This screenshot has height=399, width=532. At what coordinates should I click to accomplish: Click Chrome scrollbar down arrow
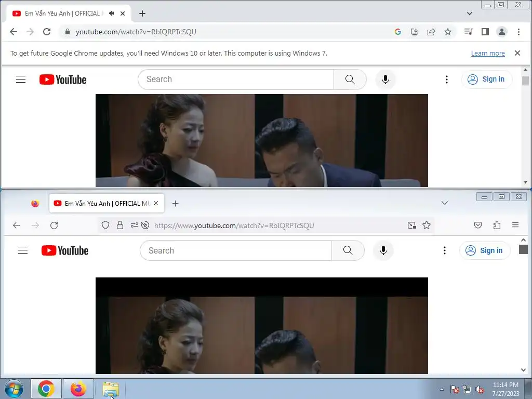pyautogui.click(x=525, y=182)
